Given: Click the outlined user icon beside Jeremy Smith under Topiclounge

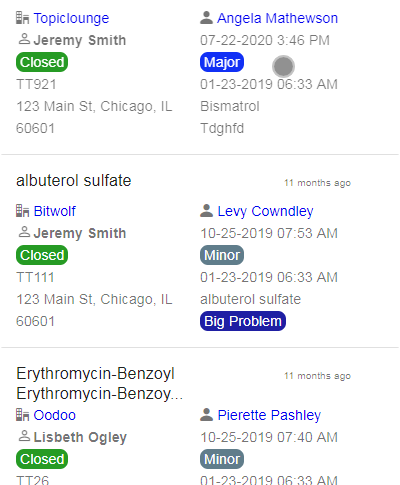Looking at the screenshot, I should 24,39.
